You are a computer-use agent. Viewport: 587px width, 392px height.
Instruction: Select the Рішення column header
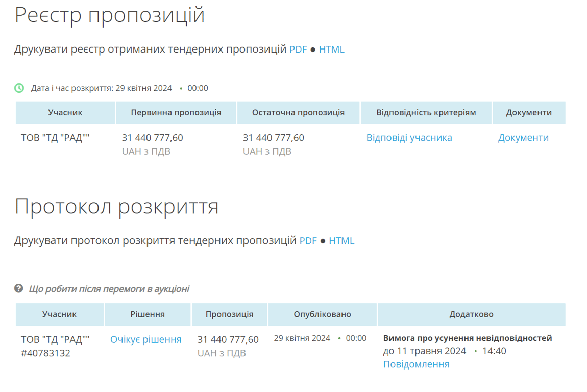[147, 314]
